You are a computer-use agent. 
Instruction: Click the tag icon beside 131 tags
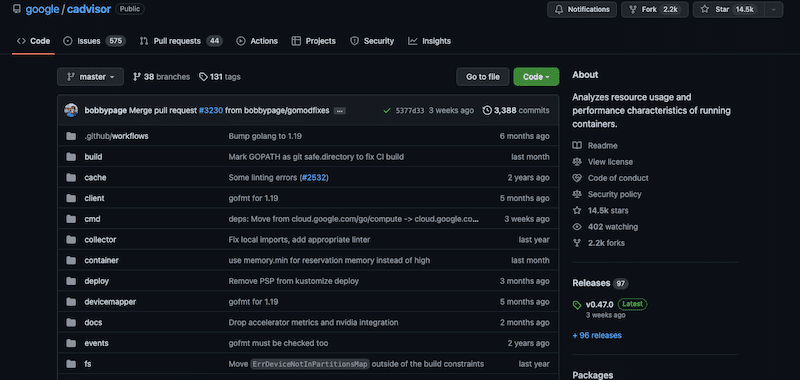(x=203, y=77)
